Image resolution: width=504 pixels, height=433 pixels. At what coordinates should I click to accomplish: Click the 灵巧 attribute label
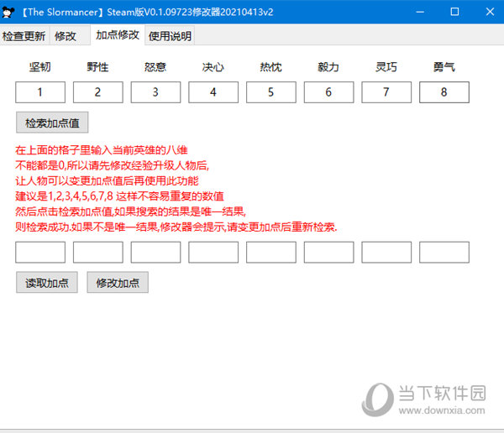pyautogui.click(x=386, y=67)
